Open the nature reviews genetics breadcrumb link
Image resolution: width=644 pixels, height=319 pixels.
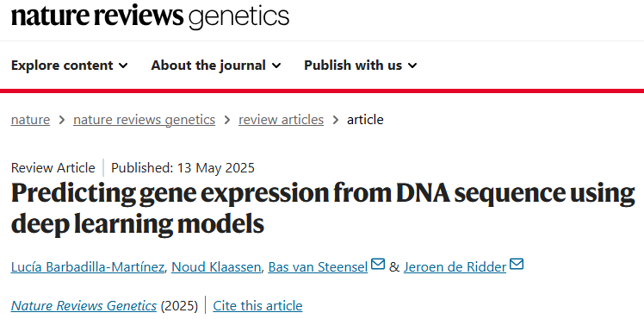144,120
